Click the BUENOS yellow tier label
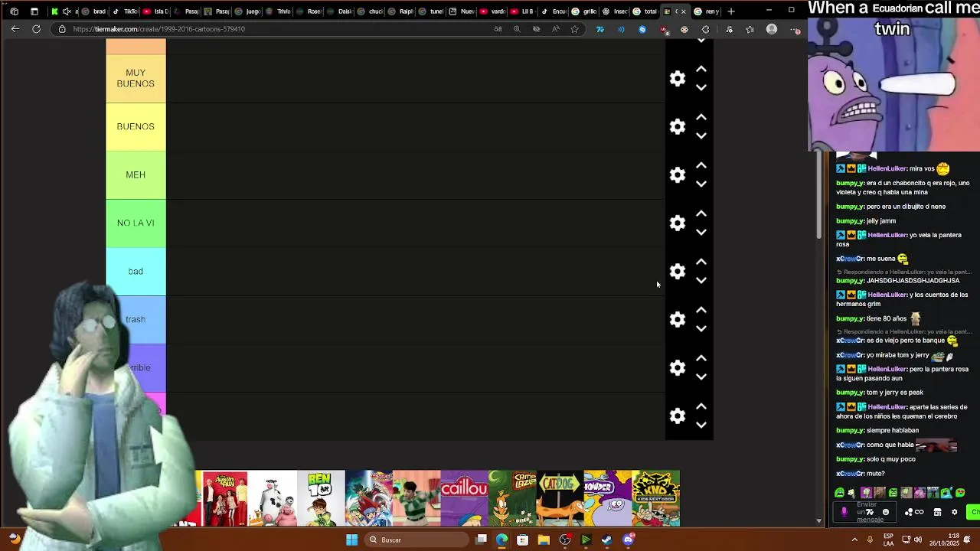The image size is (980, 551). click(x=136, y=126)
